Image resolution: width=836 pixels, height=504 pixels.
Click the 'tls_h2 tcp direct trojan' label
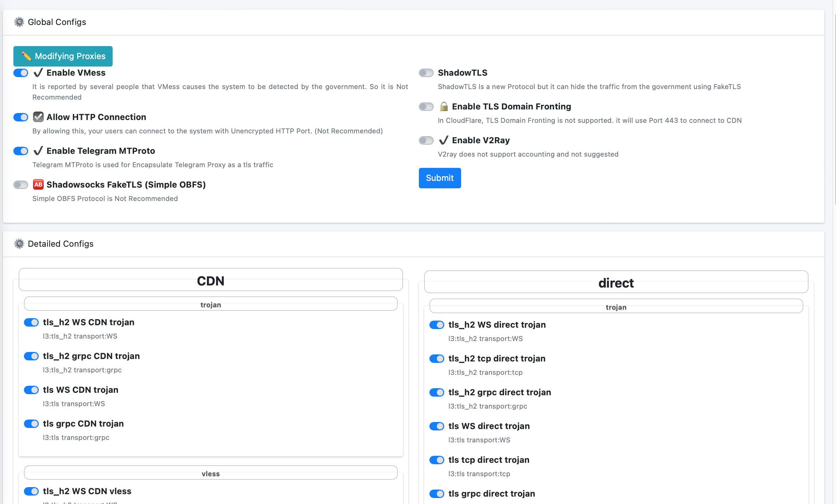pos(497,359)
